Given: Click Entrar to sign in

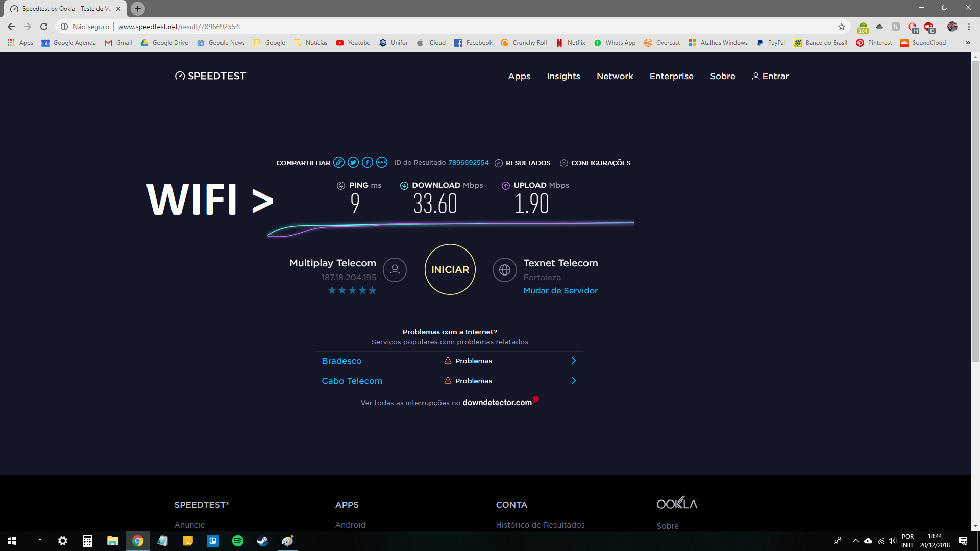Looking at the screenshot, I should point(770,76).
